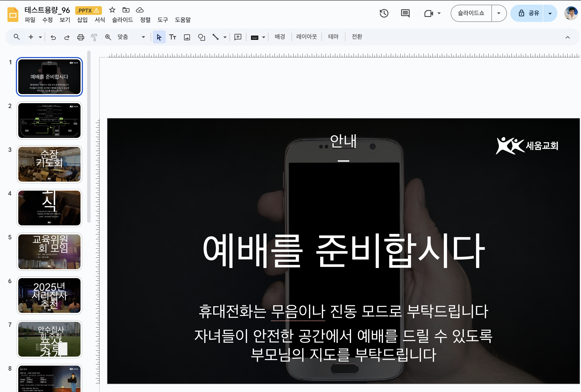The width and height of the screenshot is (581, 392).
Task: Select the shape tool icon
Action: pyautogui.click(x=201, y=37)
